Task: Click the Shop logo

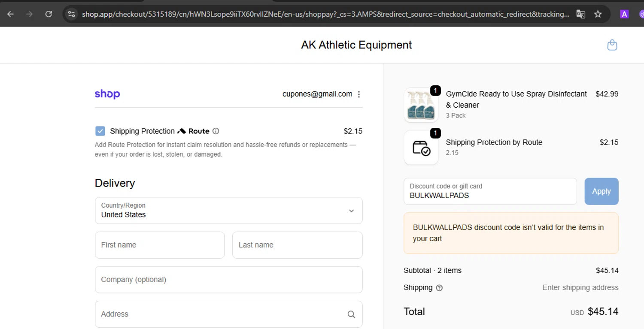Action: click(x=107, y=94)
